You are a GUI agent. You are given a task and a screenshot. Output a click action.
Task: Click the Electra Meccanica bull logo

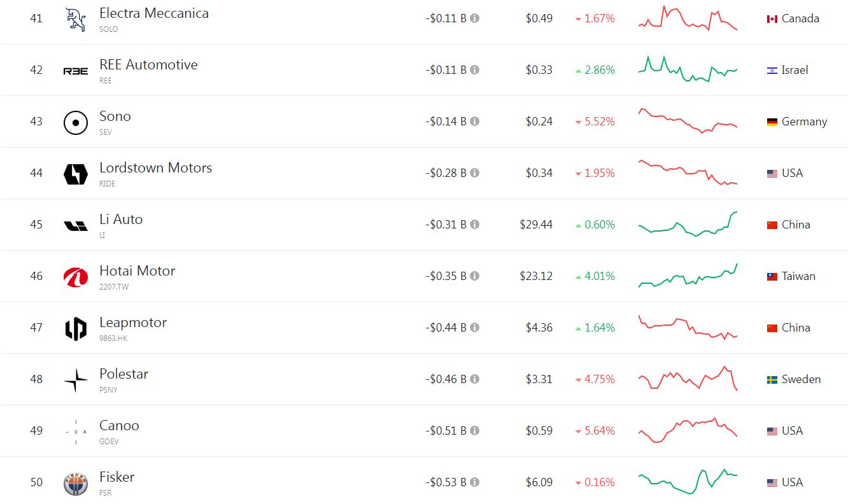coord(76,19)
